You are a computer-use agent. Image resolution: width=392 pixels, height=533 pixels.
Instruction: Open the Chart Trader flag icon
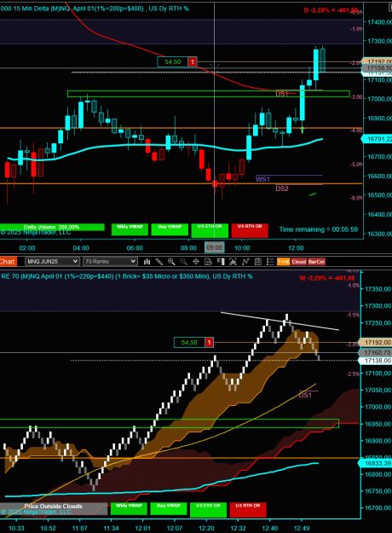pyautogui.click(x=221, y=262)
